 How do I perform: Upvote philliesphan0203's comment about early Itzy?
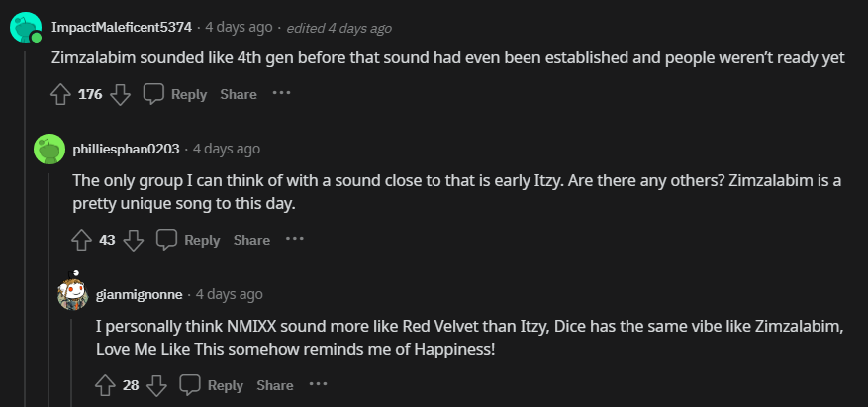point(82,240)
